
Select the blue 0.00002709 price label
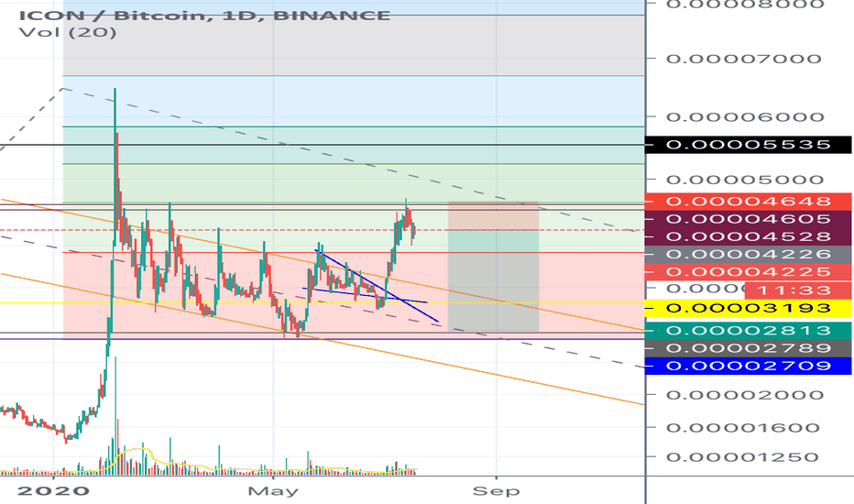click(x=748, y=366)
